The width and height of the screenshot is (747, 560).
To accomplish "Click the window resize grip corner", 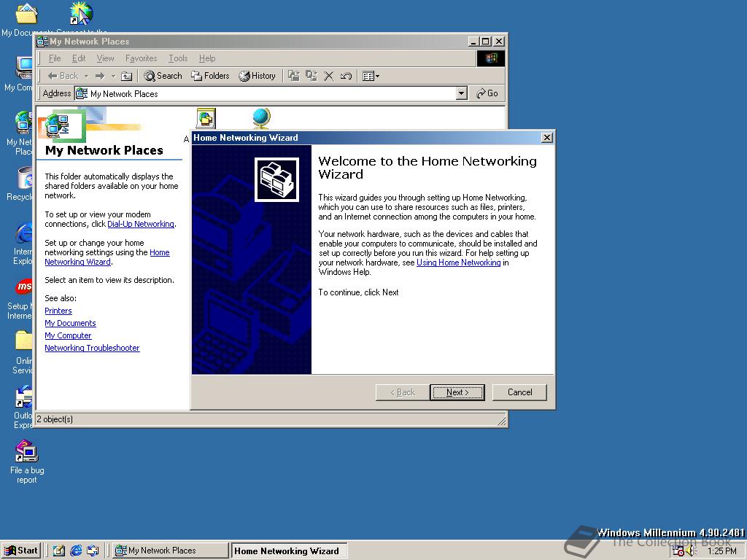I will (502, 421).
